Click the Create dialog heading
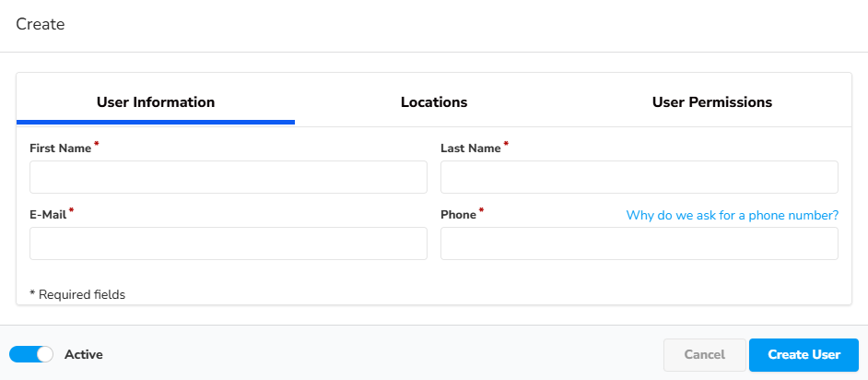The height and width of the screenshot is (380, 868). coord(41,25)
